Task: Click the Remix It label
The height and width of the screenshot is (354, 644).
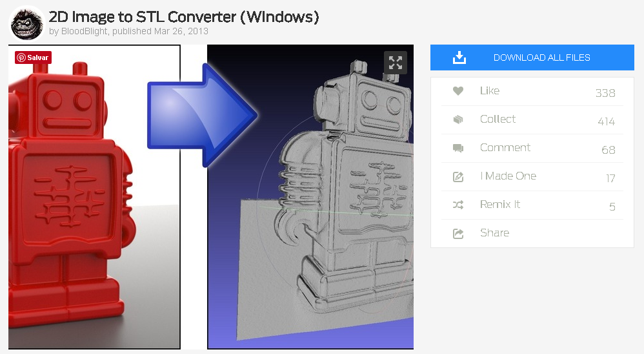Action: 500,204
